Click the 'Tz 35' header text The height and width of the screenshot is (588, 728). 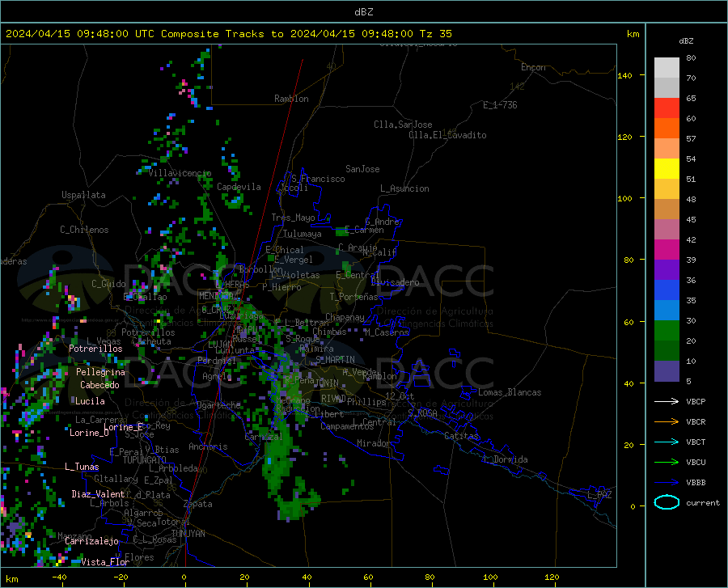click(x=435, y=34)
